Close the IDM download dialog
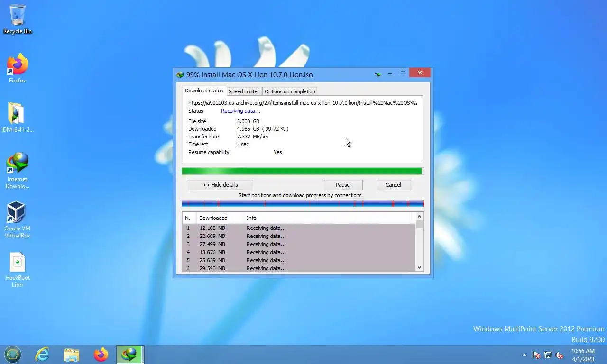 point(420,73)
